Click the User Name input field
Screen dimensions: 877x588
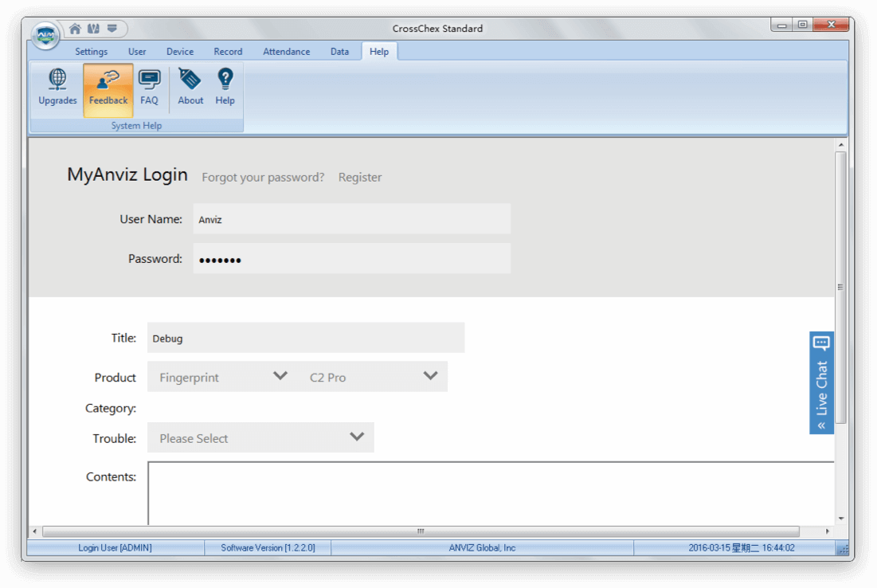click(x=351, y=219)
